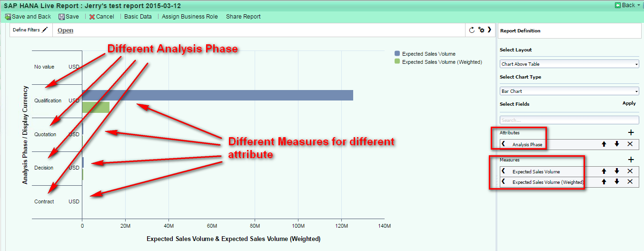Click the Save and Back disk icon
Screen dimensions: 644x251
8,17
